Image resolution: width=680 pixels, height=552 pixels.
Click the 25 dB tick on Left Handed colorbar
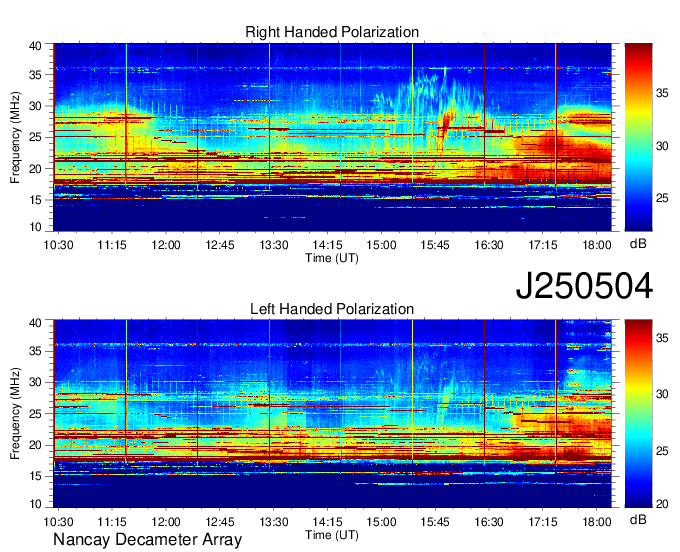tap(662, 451)
